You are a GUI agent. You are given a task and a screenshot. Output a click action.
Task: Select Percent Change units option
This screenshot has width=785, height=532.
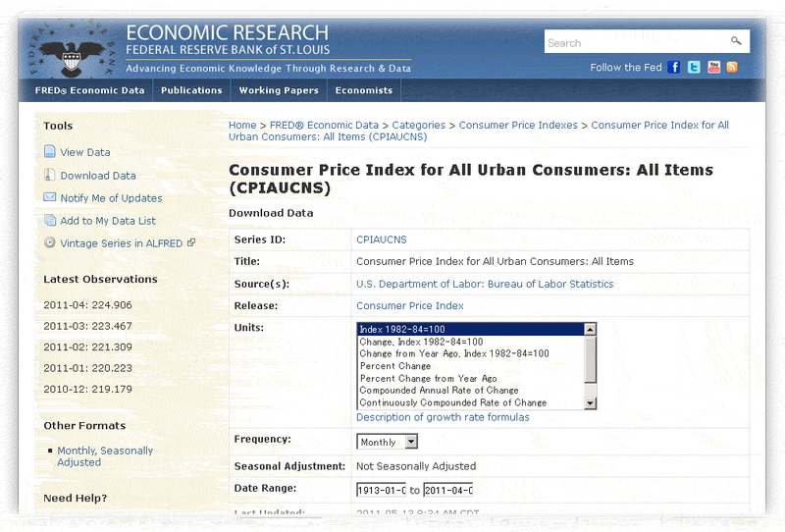pos(471,366)
